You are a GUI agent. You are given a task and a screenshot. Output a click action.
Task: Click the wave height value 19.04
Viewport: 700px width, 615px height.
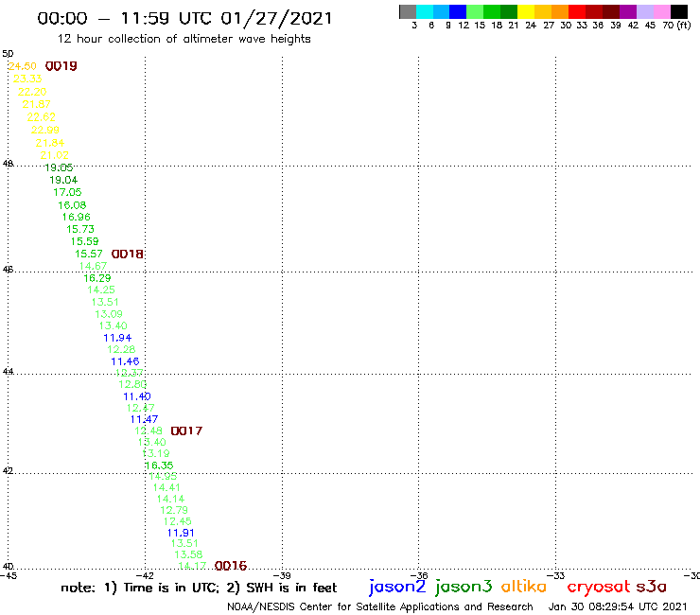pyautogui.click(x=63, y=181)
